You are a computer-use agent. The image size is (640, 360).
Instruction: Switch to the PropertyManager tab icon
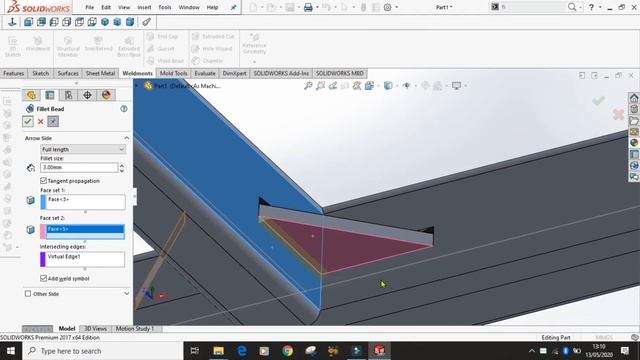50,95
